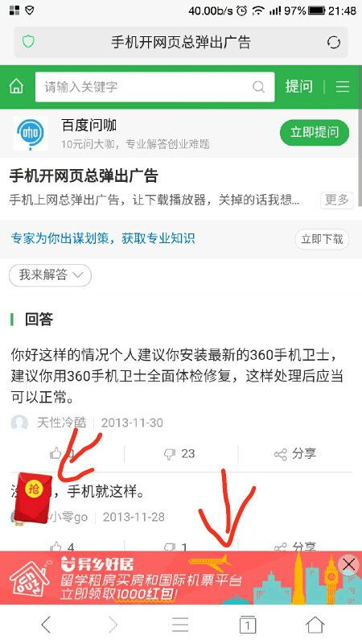Tap browser home icon in bottom bar
The height and width of the screenshot is (644, 362).
[x=315, y=625]
